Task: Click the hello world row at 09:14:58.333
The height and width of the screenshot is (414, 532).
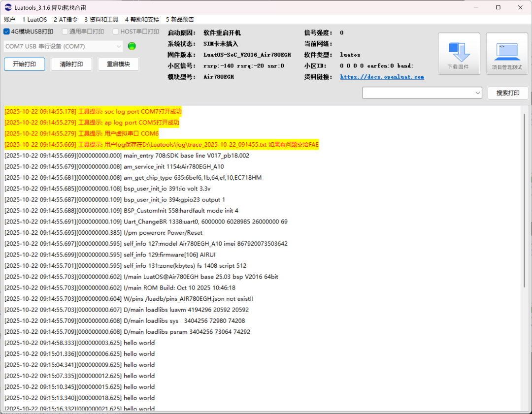Action: 79,343
